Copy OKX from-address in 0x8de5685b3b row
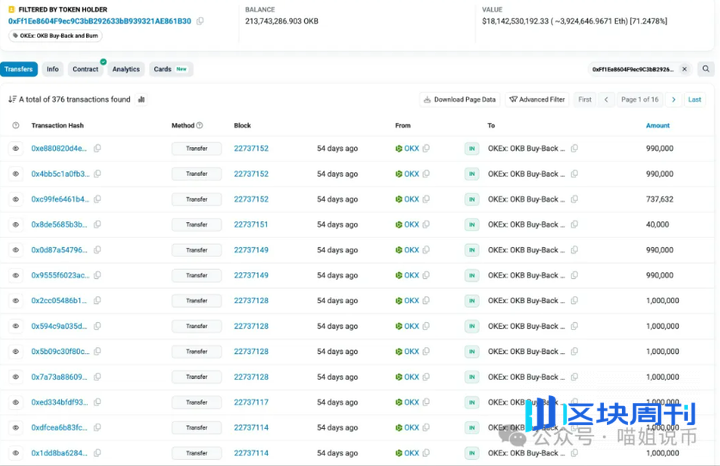The width and height of the screenshot is (720, 466). [426, 225]
